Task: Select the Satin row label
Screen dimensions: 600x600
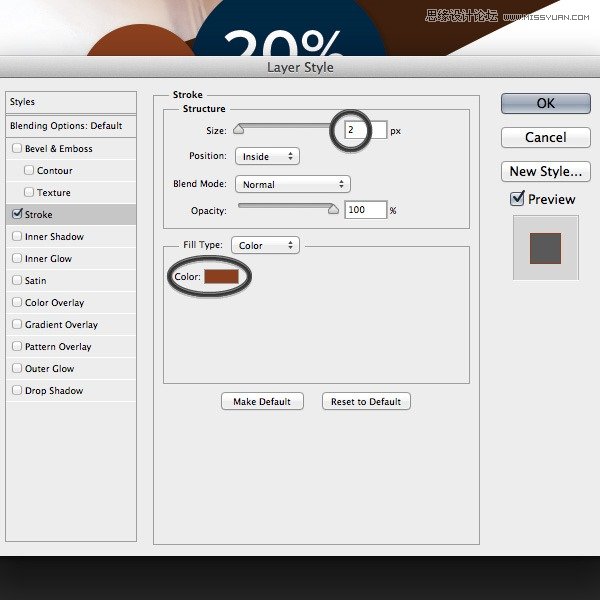Action: (x=36, y=281)
